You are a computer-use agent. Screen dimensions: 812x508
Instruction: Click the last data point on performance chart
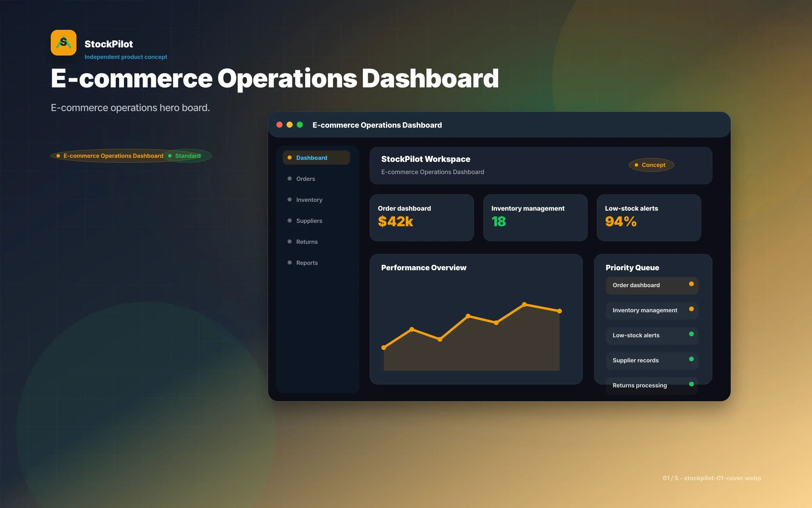559,311
